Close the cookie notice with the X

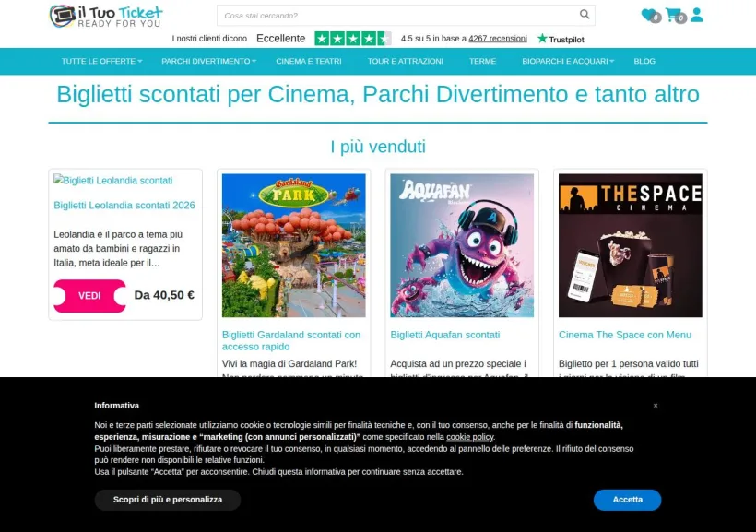pyautogui.click(x=656, y=406)
